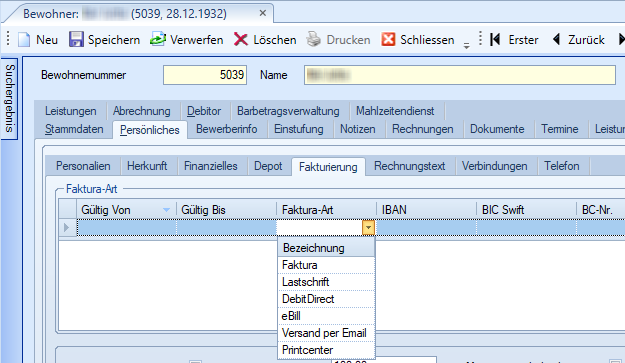The width and height of the screenshot is (625, 363).
Task: Click into the Bewohnernummer field
Action: pos(205,75)
